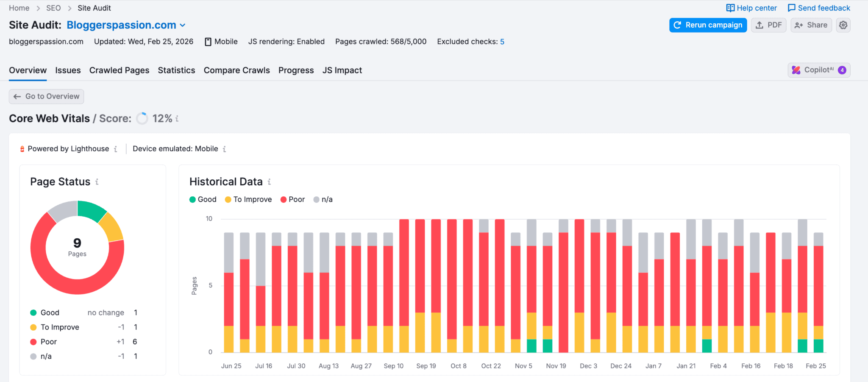Click the Jun 25 bar in Historical Data
868x382 pixels.
point(228,293)
